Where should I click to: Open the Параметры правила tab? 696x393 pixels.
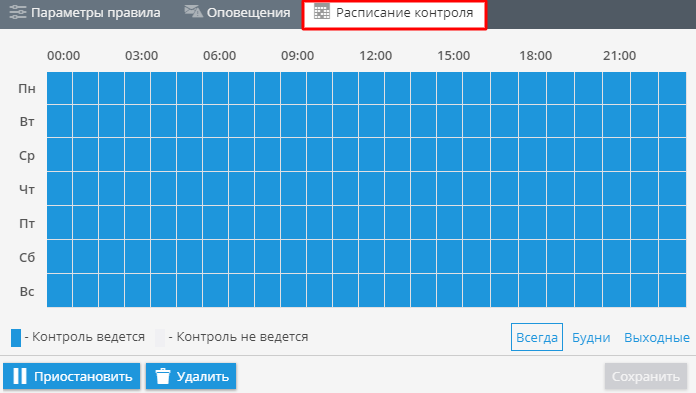pyautogui.click(x=85, y=13)
